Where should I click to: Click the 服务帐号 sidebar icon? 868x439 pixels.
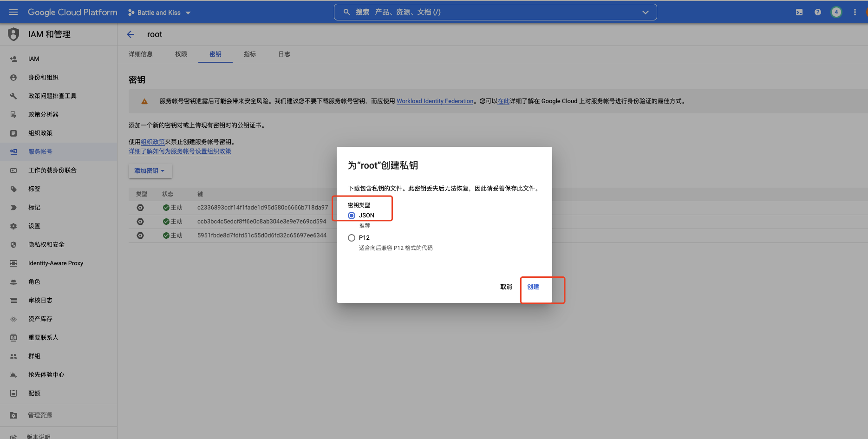[x=13, y=152]
